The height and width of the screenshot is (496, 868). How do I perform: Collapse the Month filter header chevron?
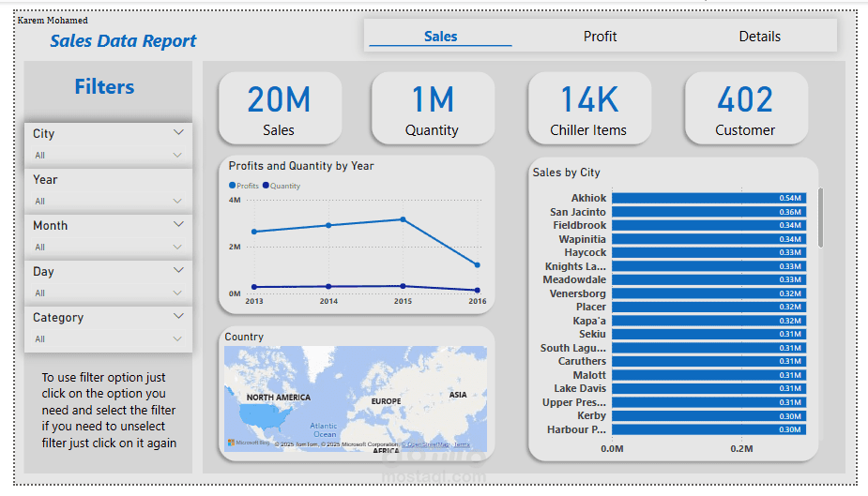tap(178, 224)
